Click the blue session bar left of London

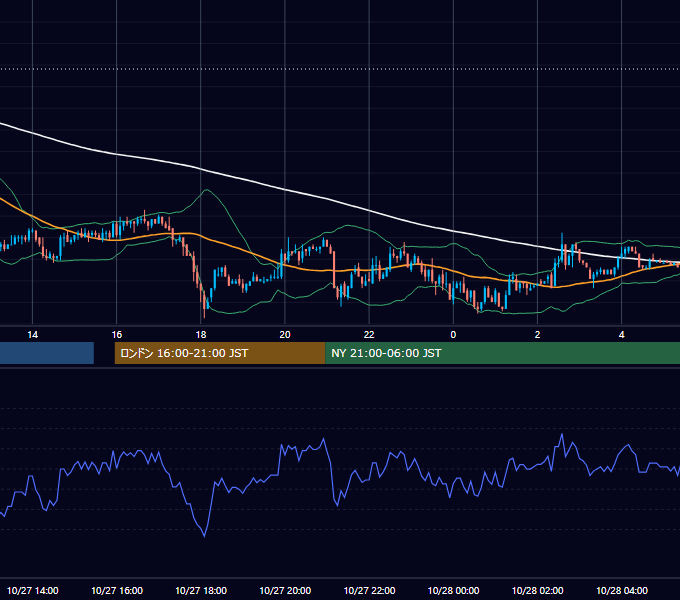pos(47,353)
